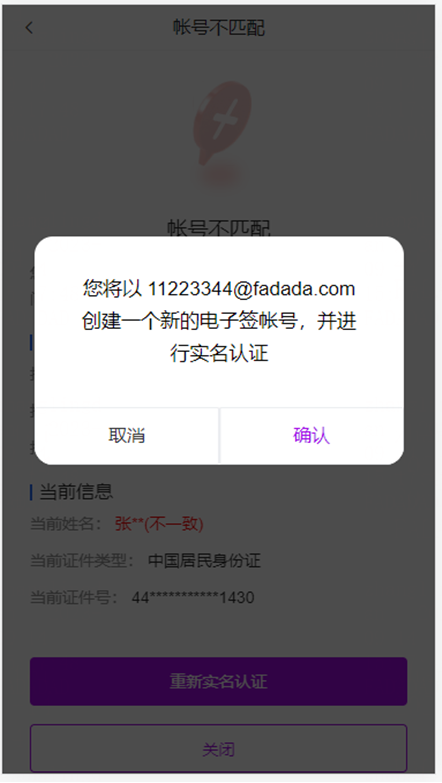Click the red mismatch error illustration

point(221,131)
